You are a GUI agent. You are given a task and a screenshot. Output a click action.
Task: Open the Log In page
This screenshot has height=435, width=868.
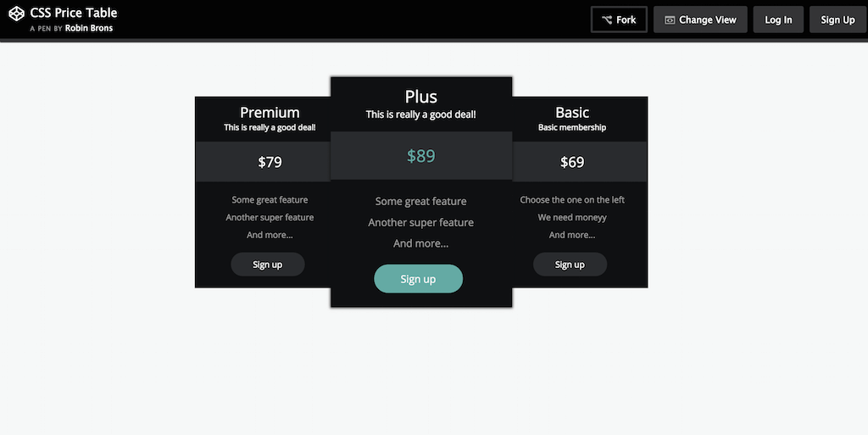click(x=778, y=20)
